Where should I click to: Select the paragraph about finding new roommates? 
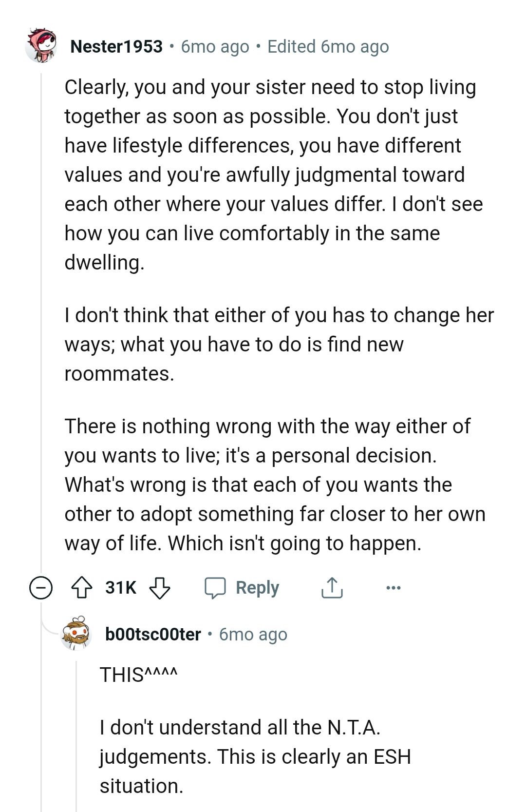pyautogui.click(x=279, y=344)
